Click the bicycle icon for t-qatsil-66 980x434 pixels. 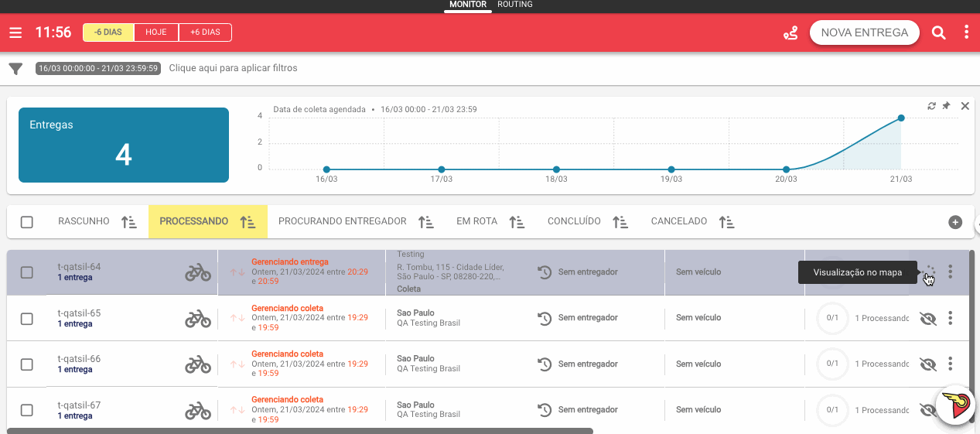click(x=198, y=364)
